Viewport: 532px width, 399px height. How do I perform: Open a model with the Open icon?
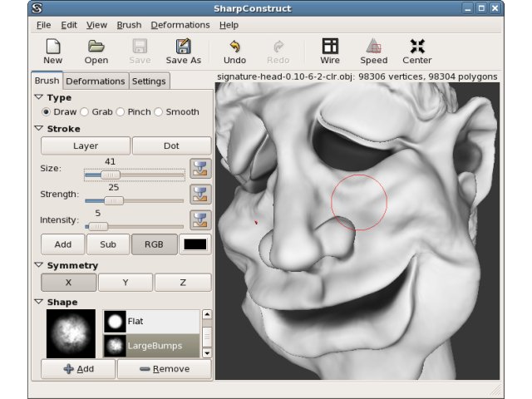tap(96, 47)
